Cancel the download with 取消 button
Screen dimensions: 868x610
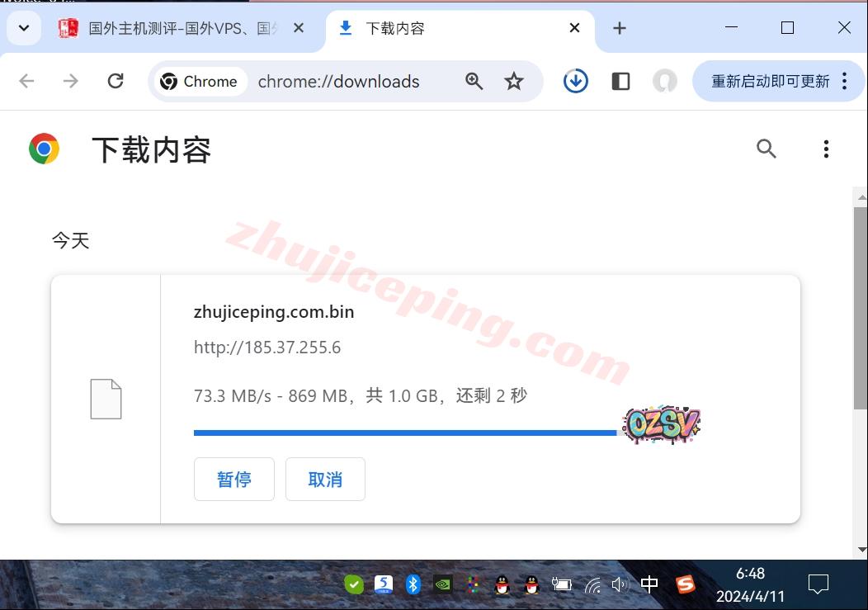point(325,480)
